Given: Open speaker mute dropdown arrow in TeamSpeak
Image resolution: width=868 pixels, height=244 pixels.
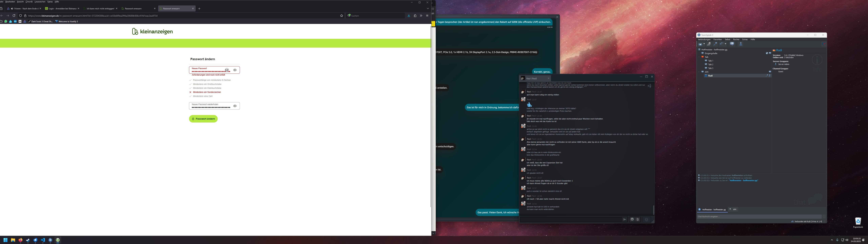Looking at the screenshot, I should click(x=725, y=44).
